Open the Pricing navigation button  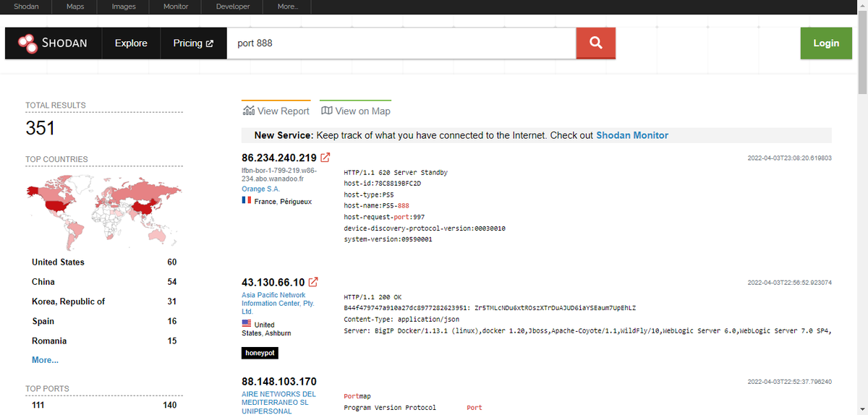click(x=193, y=43)
